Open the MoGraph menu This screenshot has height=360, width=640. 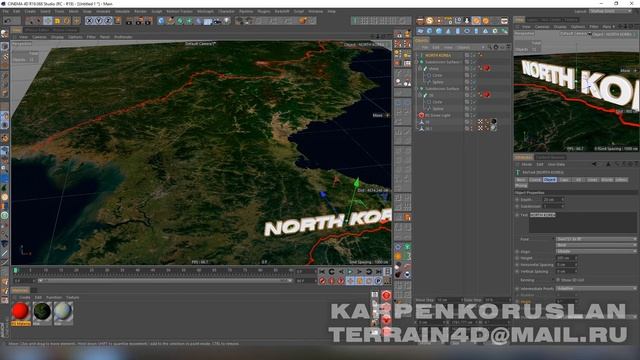[x=205, y=11]
